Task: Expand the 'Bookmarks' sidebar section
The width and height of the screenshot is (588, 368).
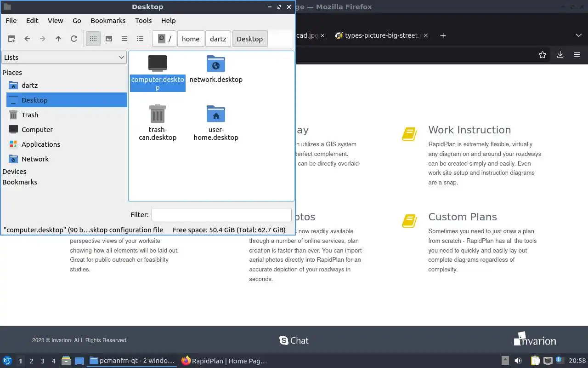Action: click(x=20, y=182)
